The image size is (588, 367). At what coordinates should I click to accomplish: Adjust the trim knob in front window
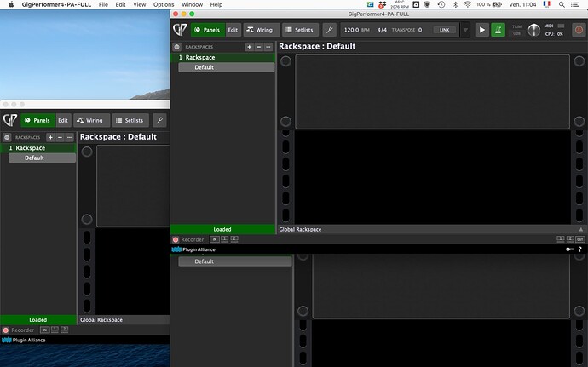click(x=533, y=30)
